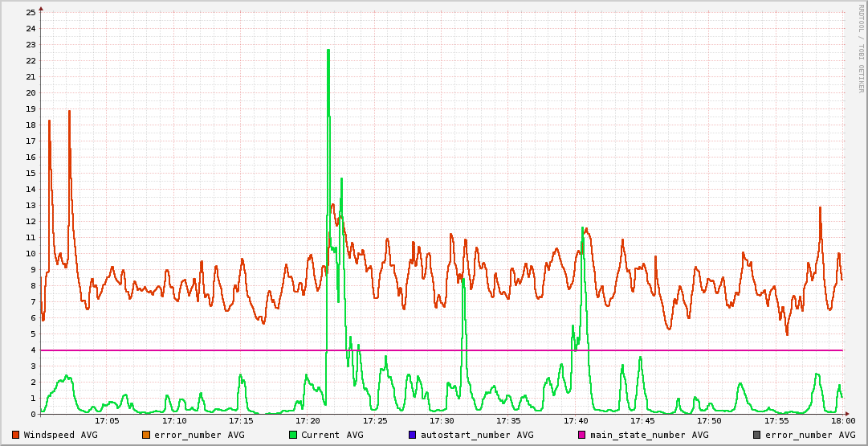Select the magenta main_state_number AVG swatch
This screenshot has height=446, width=868.
pyautogui.click(x=582, y=435)
